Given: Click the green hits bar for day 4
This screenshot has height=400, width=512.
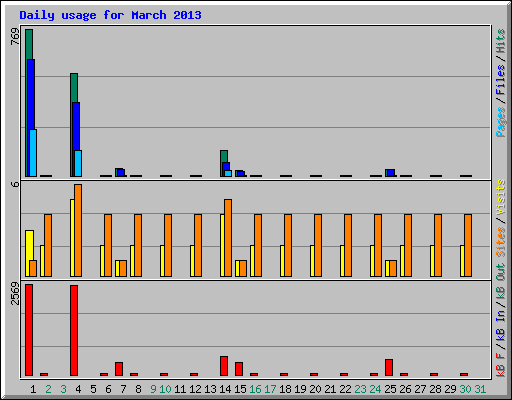Looking at the screenshot, I should tap(74, 88).
